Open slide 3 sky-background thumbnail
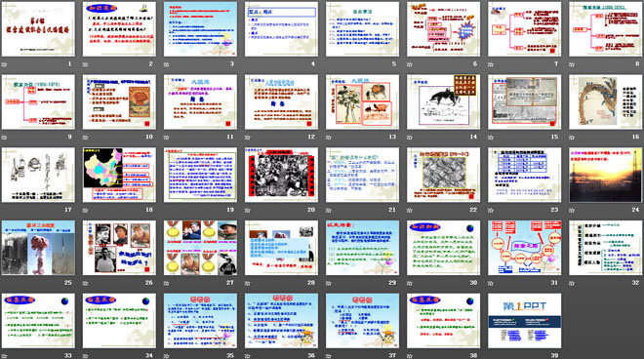Screen dimensions: 644x359 (200, 29)
